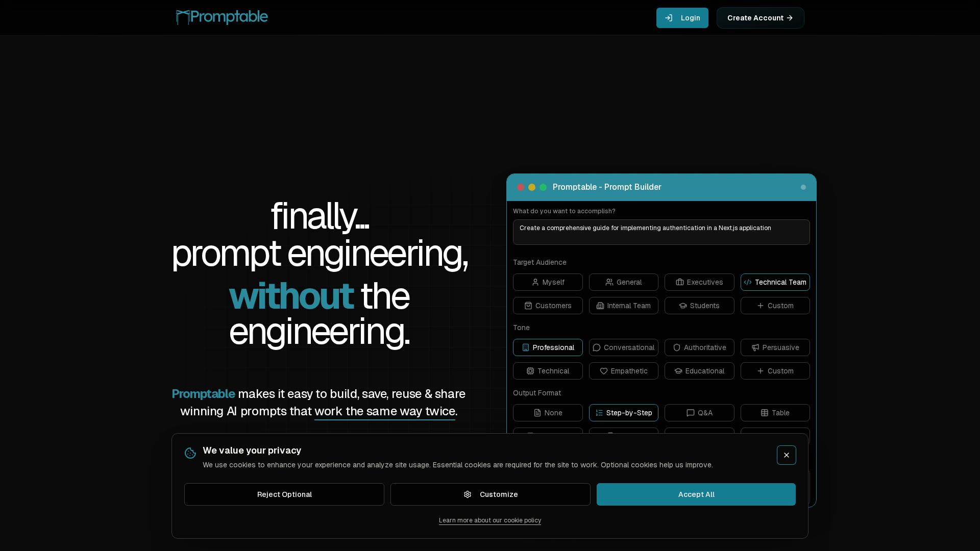Select Educational tone option
Viewport: 980px width, 551px height.
699,371
